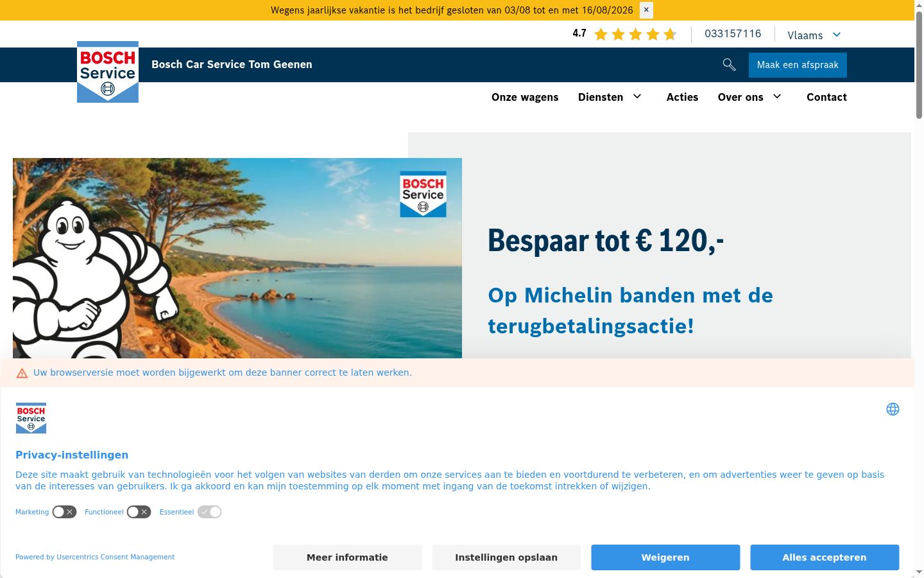Click the Bosch Service logo in privacy panel
924x578 pixels.
(x=31, y=418)
